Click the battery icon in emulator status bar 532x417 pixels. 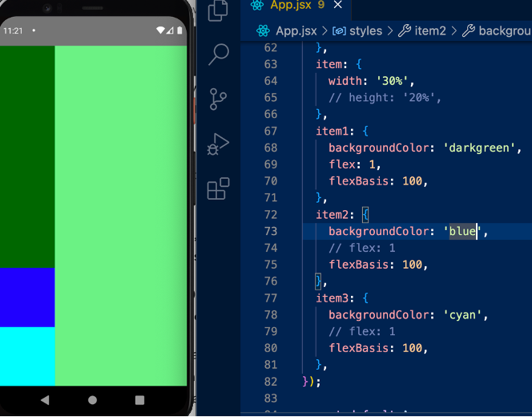(179, 30)
